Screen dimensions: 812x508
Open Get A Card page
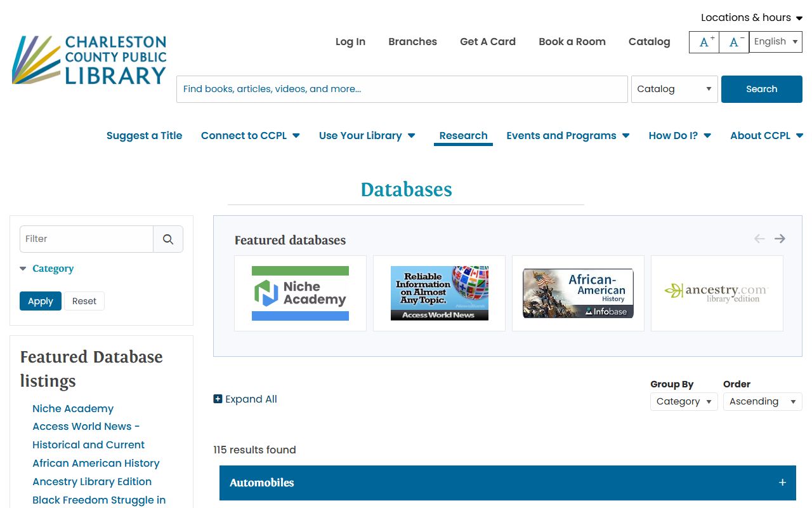pos(488,42)
